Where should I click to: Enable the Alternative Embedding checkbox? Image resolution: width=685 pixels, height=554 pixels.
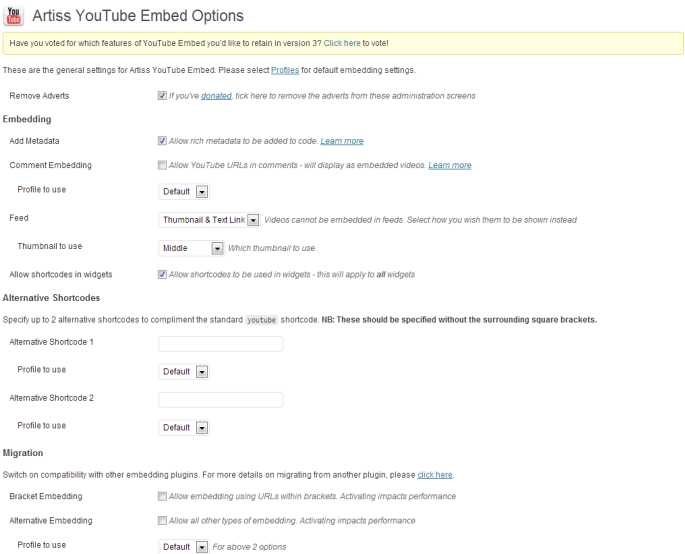pos(162,520)
